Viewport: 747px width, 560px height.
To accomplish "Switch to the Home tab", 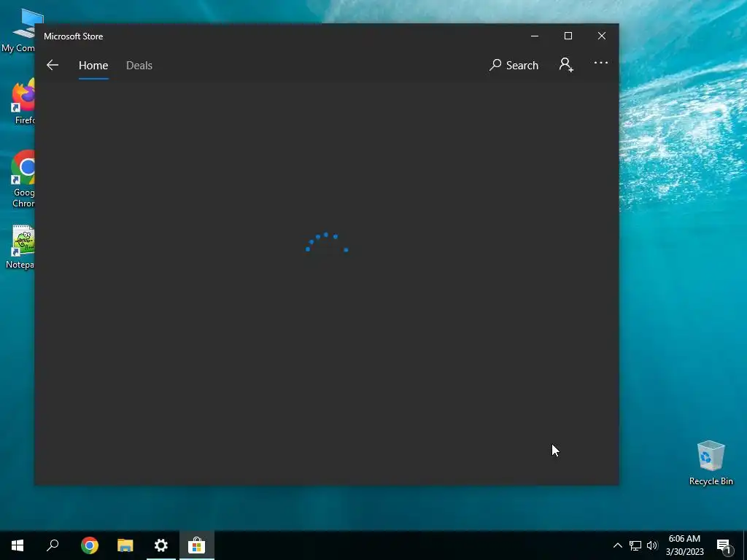I will 93,65.
